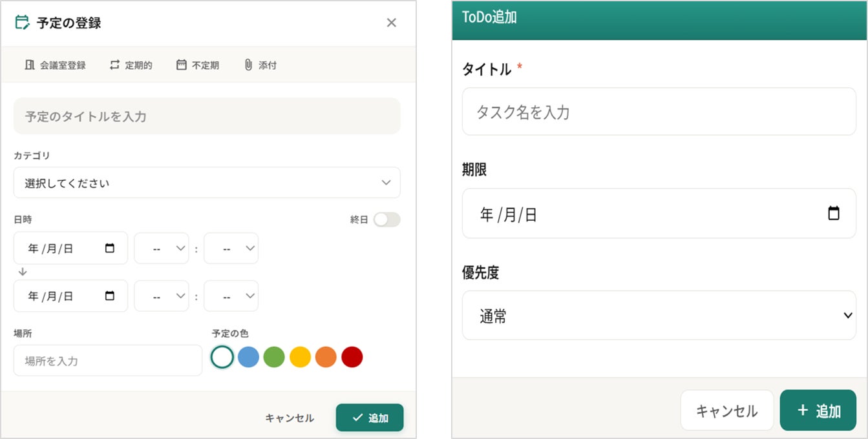Open the ToDo deadline calendar picker icon
Viewport: 868px width, 439px height.
click(x=834, y=214)
